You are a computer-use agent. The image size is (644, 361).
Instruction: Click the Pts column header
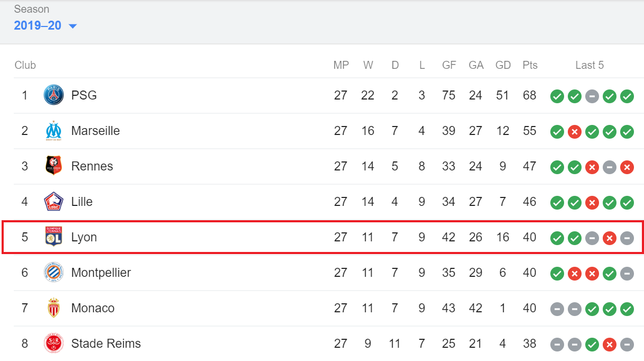(x=530, y=65)
